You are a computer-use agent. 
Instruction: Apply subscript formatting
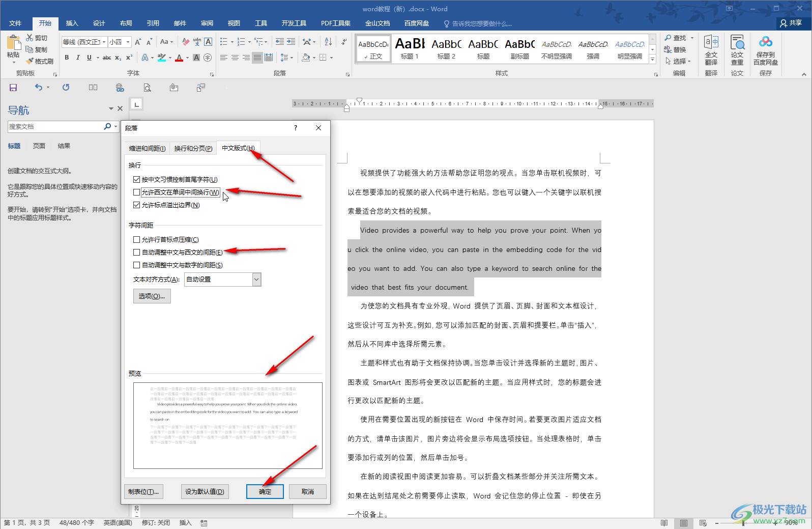[118, 58]
